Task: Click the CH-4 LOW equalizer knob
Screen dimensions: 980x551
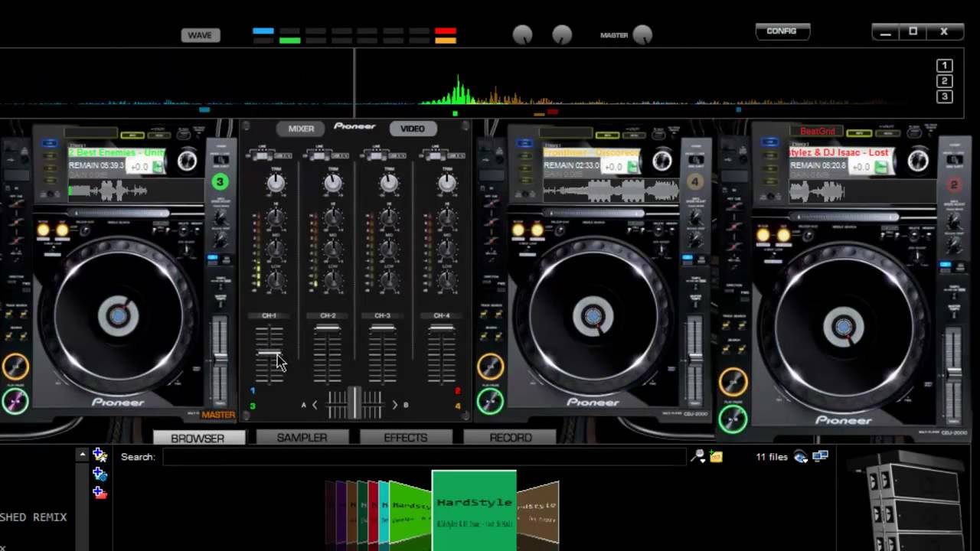Action: pos(446,280)
